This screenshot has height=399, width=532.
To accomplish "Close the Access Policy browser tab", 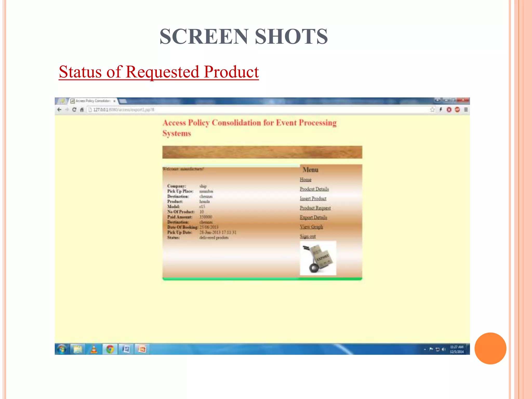I will [114, 101].
